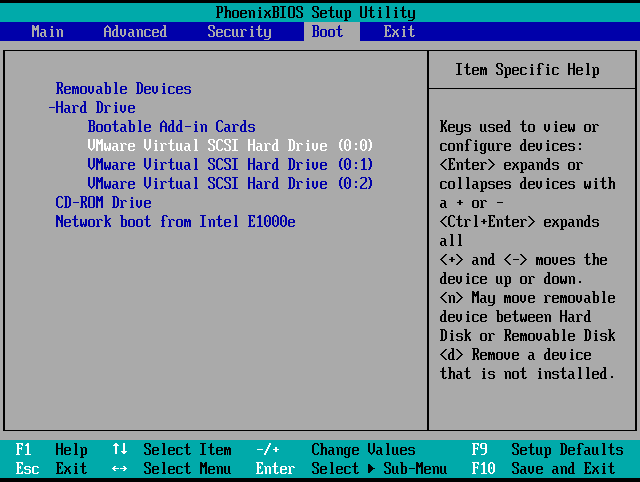Click the -/+ Change Values legend

point(336,450)
